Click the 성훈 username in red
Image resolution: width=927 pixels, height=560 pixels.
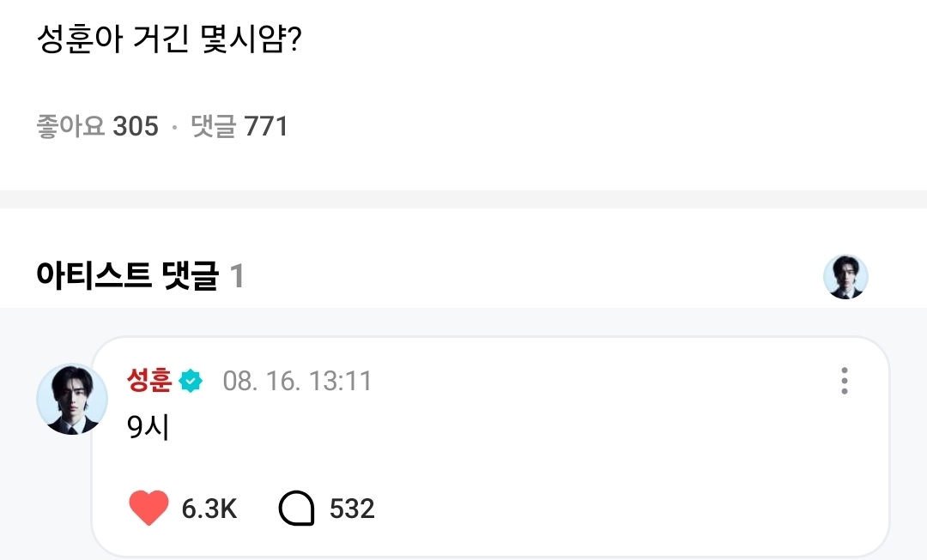click(x=149, y=380)
